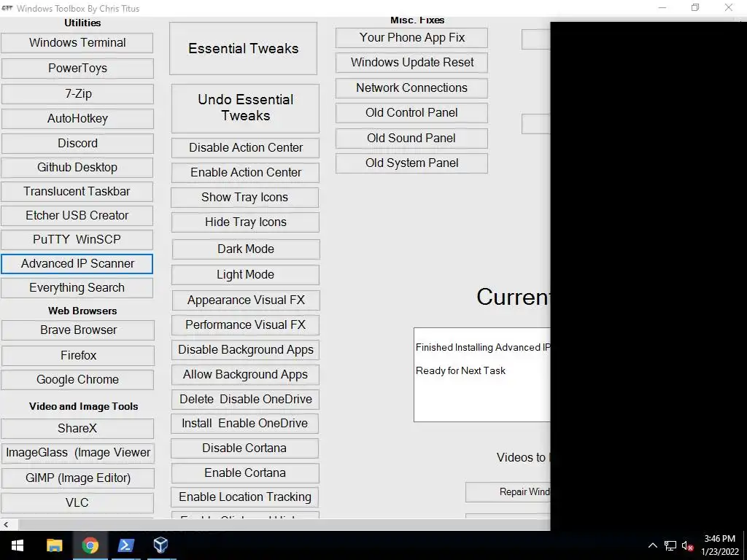Install Brave Browser
Viewport: 747px width, 560px height.
[x=78, y=330]
